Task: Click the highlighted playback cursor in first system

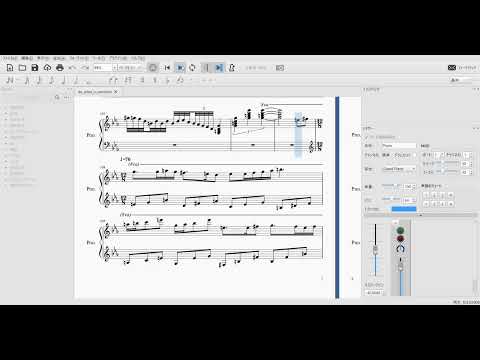Action: click(298, 135)
